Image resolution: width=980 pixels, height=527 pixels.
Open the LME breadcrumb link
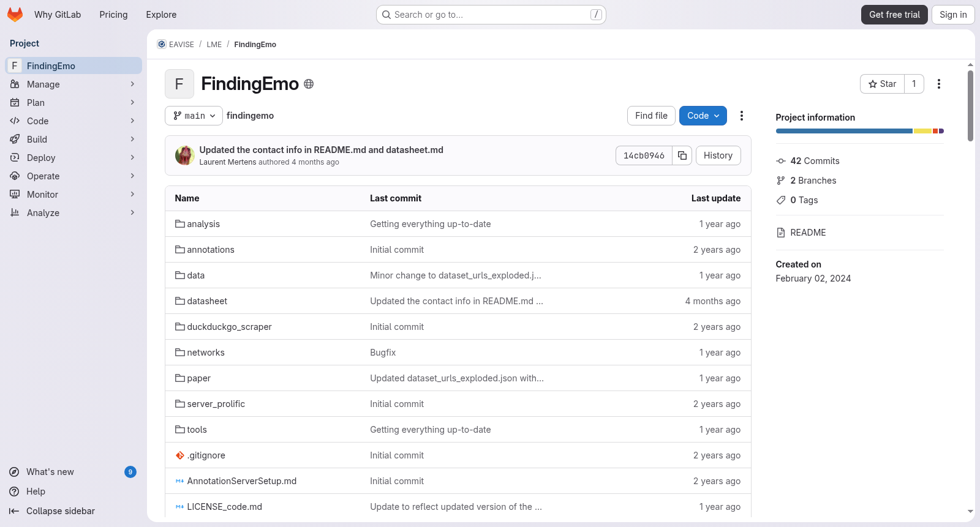pyautogui.click(x=214, y=45)
